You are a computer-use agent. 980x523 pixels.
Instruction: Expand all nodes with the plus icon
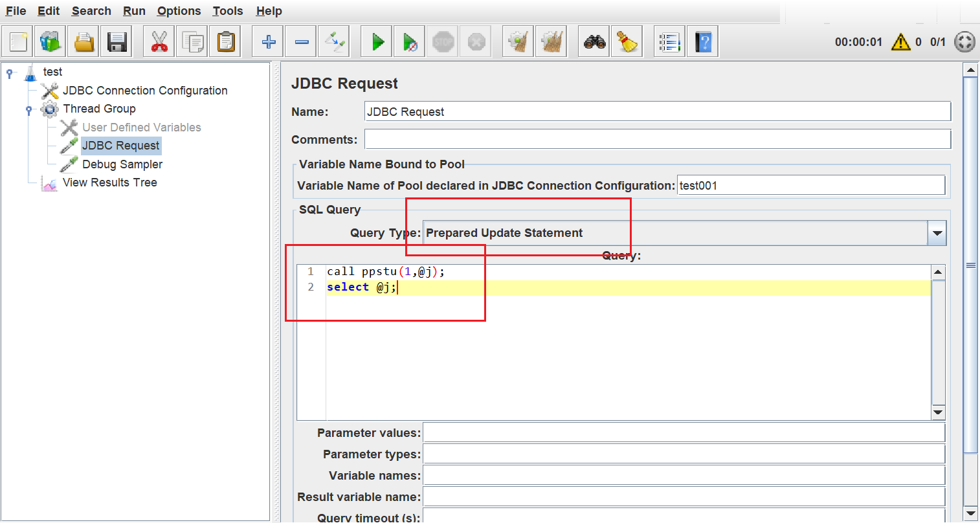[268, 42]
